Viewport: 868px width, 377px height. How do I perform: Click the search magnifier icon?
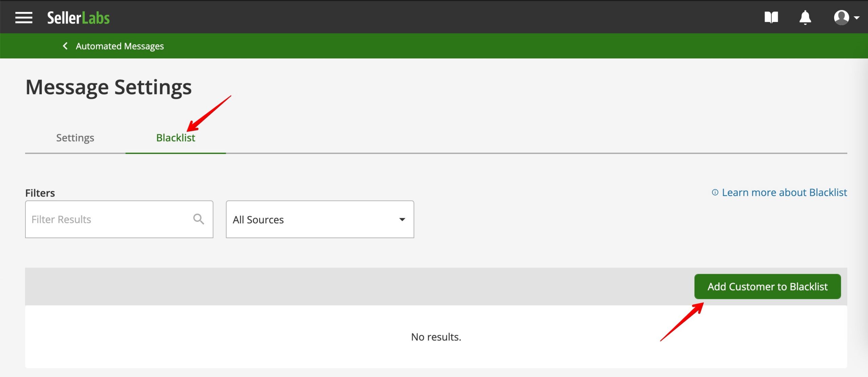199,219
